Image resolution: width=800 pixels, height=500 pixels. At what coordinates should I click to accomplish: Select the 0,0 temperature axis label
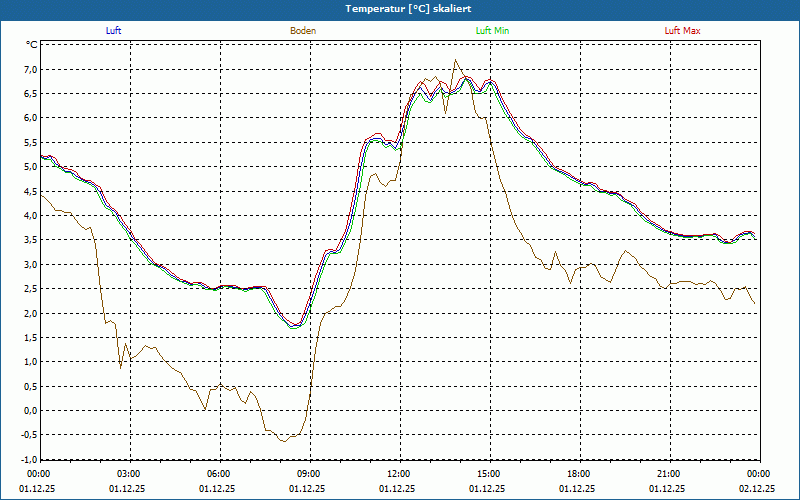tap(30, 411)
